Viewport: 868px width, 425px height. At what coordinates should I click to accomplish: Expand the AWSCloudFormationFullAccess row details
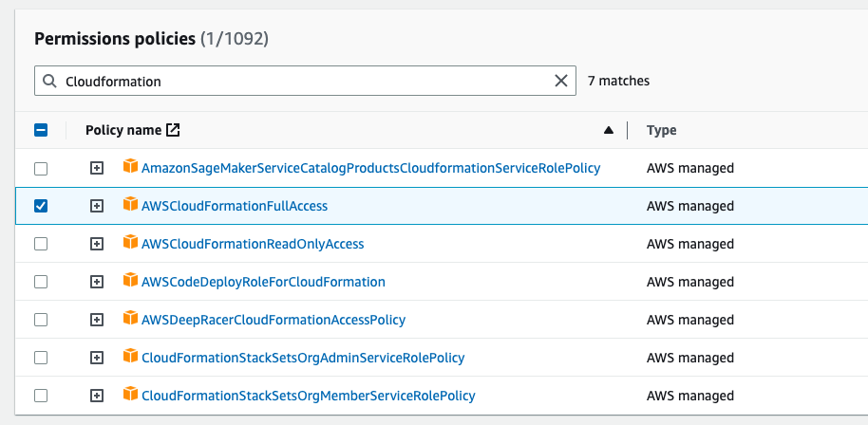(97, 206)
